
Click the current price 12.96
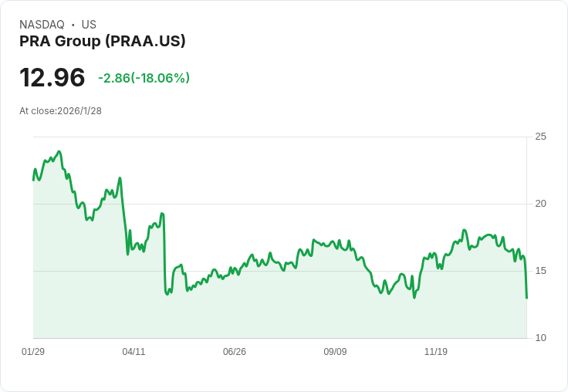point(52,78)
